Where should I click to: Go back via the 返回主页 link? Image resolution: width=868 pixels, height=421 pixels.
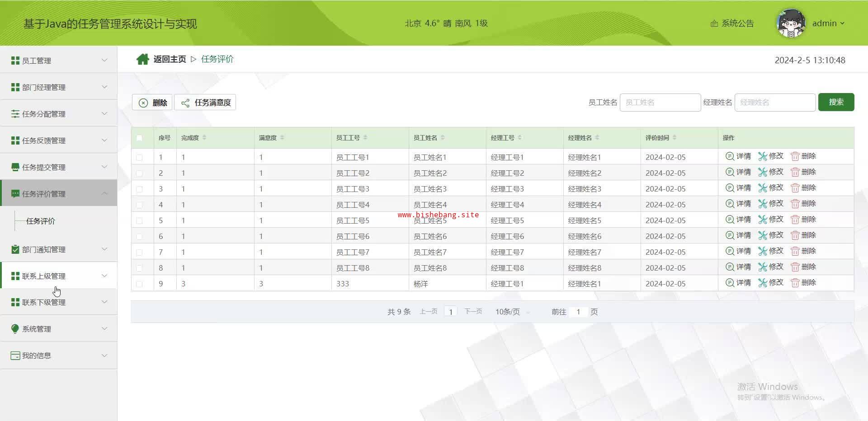[x=170, y=59]
